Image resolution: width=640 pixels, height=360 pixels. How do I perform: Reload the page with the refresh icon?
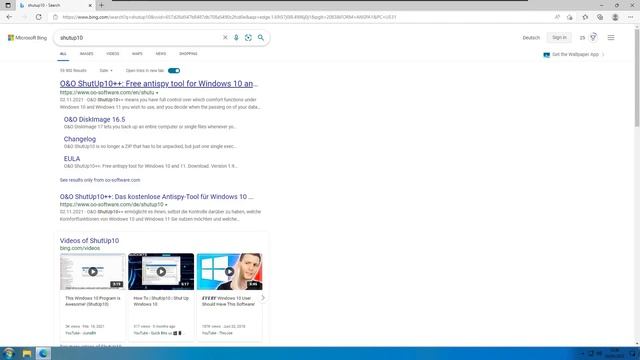[39, 17]
